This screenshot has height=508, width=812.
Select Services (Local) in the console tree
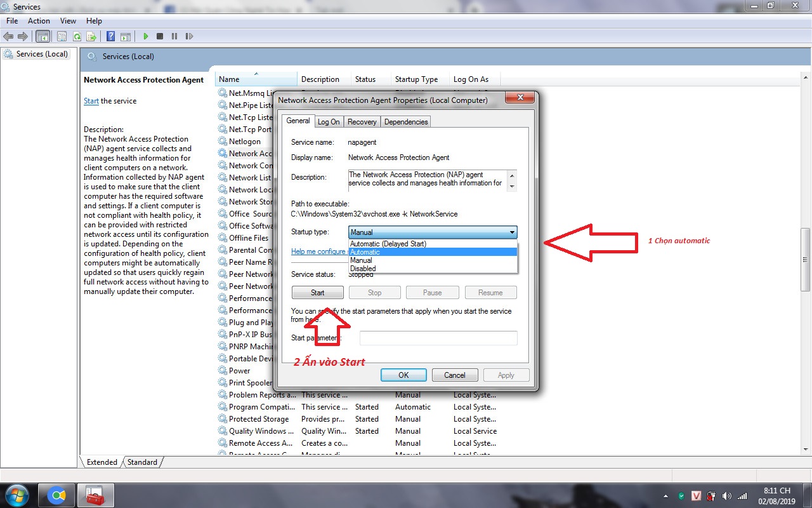click(x=43, y=54)
